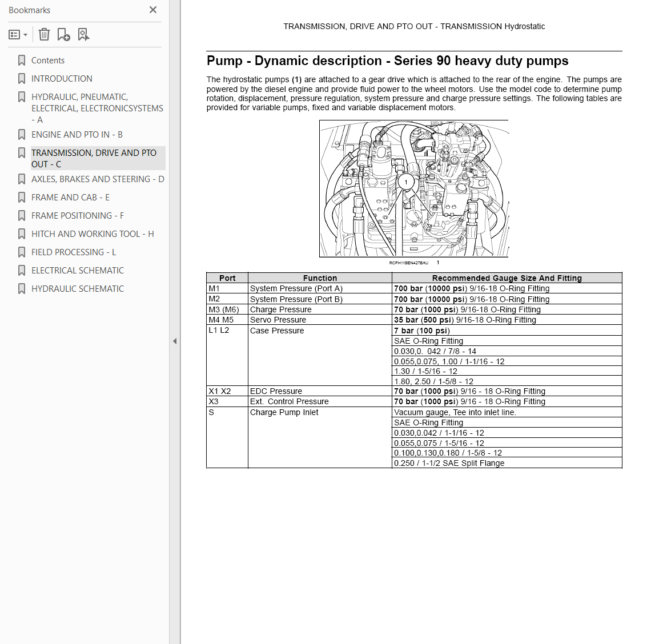Click the bookmark icon beside HITCH AND WORKING TOOL

point(22,234)
